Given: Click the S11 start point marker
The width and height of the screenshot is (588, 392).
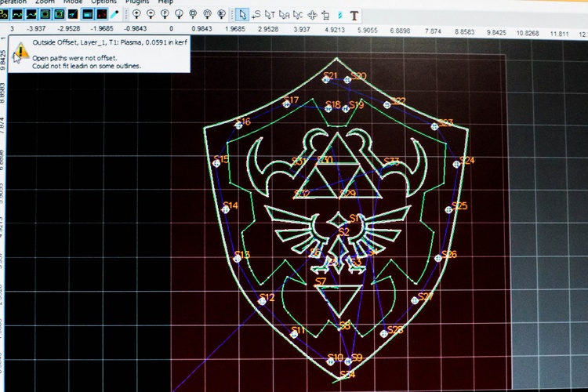Looking at the screenshot, I should pos(294,334).
